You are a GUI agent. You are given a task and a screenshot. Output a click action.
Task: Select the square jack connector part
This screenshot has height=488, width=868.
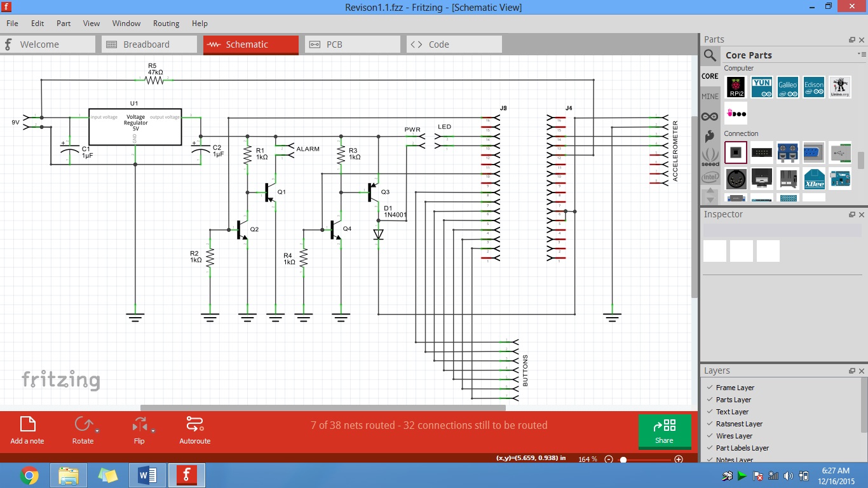(x=736, y=152)
